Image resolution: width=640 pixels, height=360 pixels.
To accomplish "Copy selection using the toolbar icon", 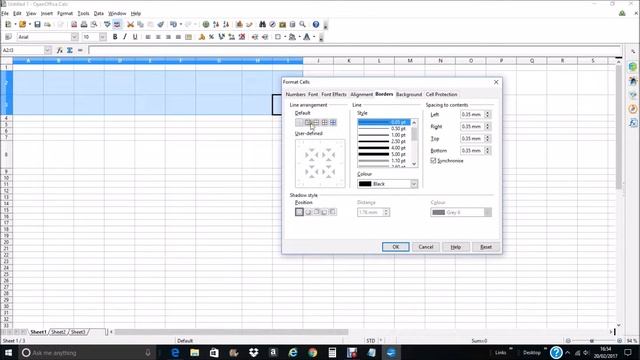I will tap(140, 24).
